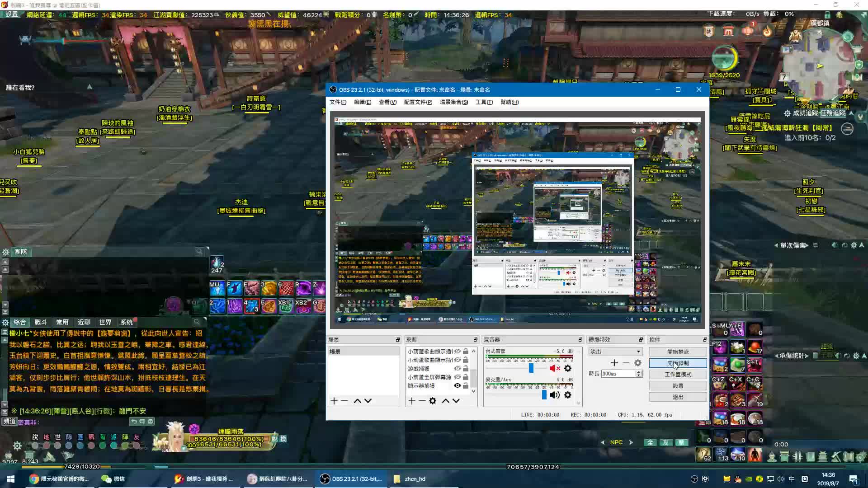Click the left arrow beside 承傷統計
Image resolution: width=868 pixels, height=488 pixels.
coord(776,356)
